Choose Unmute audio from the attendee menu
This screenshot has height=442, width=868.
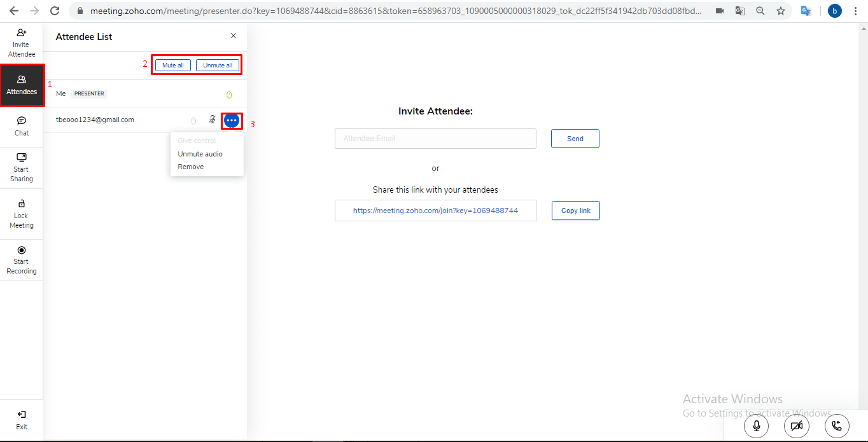[x=200, y=154]
